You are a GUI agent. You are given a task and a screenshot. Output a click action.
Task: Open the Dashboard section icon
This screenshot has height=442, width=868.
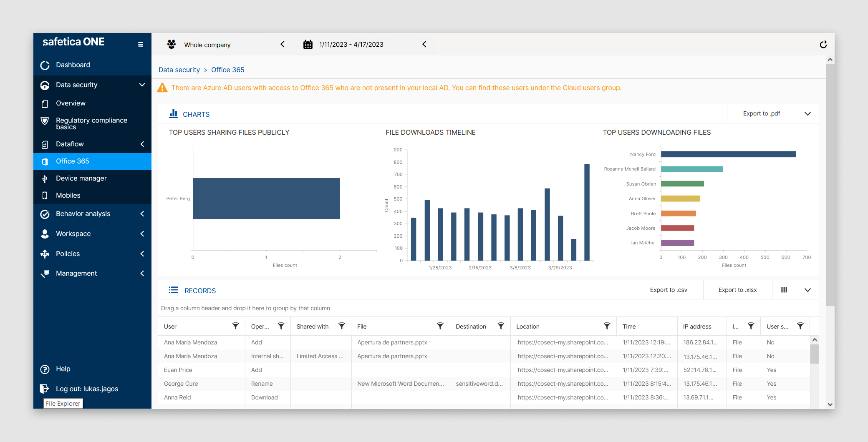(45, 65)
